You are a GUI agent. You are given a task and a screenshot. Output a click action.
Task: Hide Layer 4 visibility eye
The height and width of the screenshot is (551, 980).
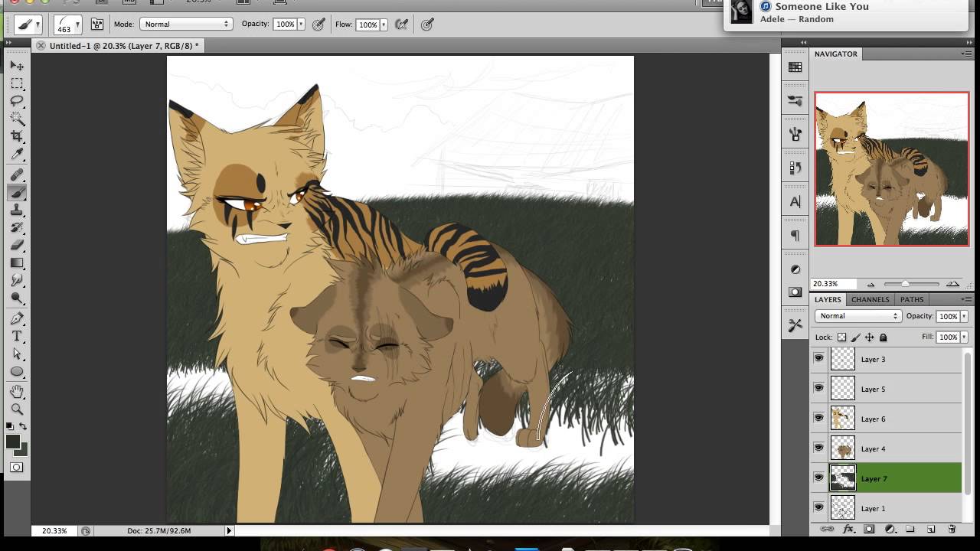pyautogui.click(x=818, y=448)
